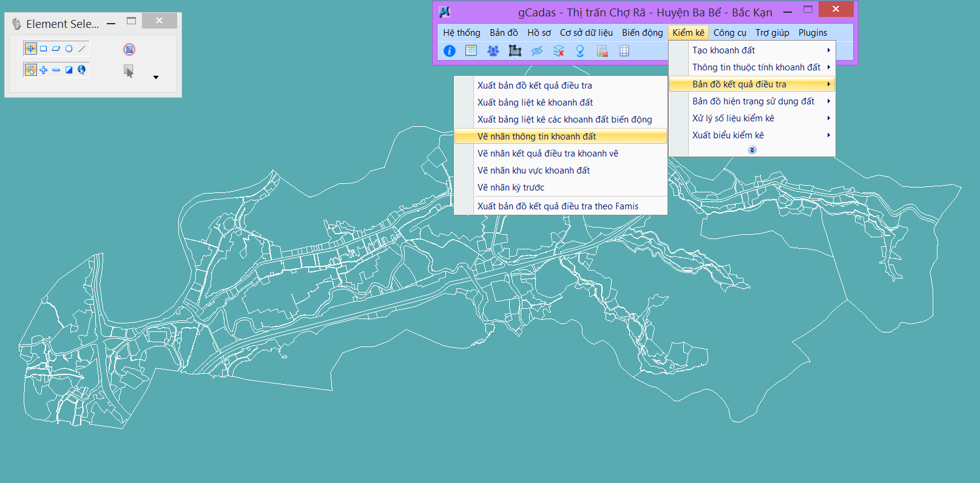Click the blue map pin location icon
The height and width of the screenshot is (483, 980).
pos(580,51)
